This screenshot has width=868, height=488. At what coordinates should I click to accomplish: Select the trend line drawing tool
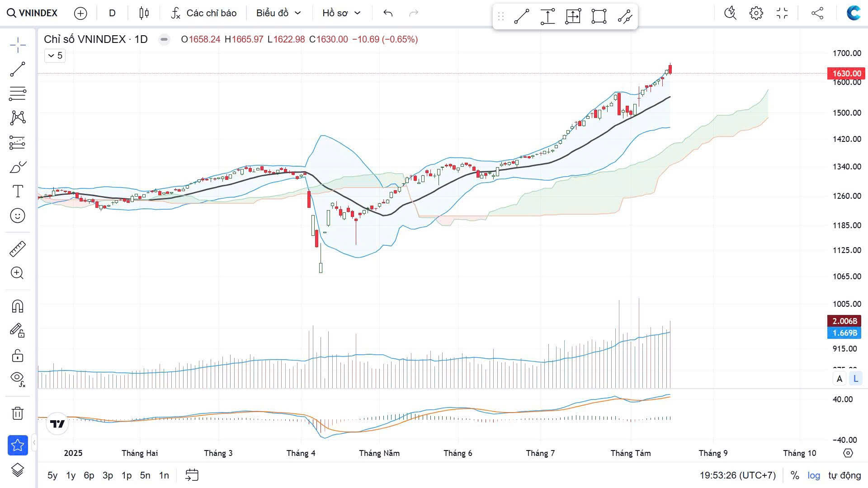coord(18,70)
